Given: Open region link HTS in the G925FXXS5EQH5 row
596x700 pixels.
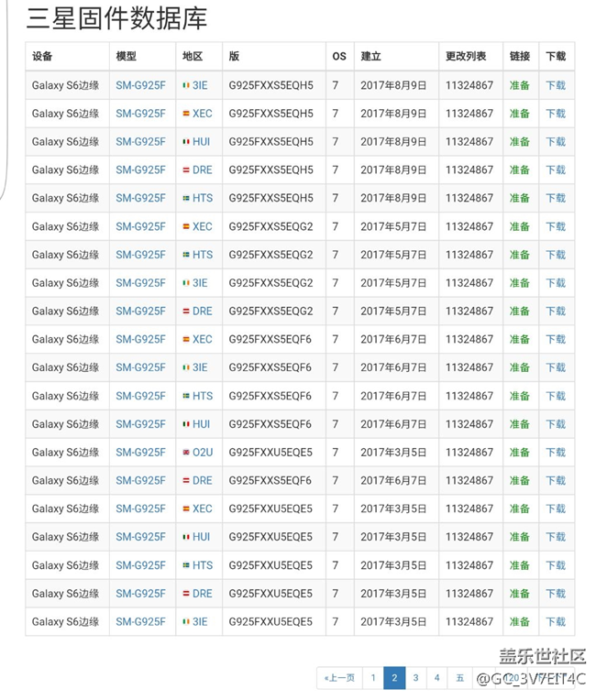Looking at the screenshot, I should (x=203, y=198).
